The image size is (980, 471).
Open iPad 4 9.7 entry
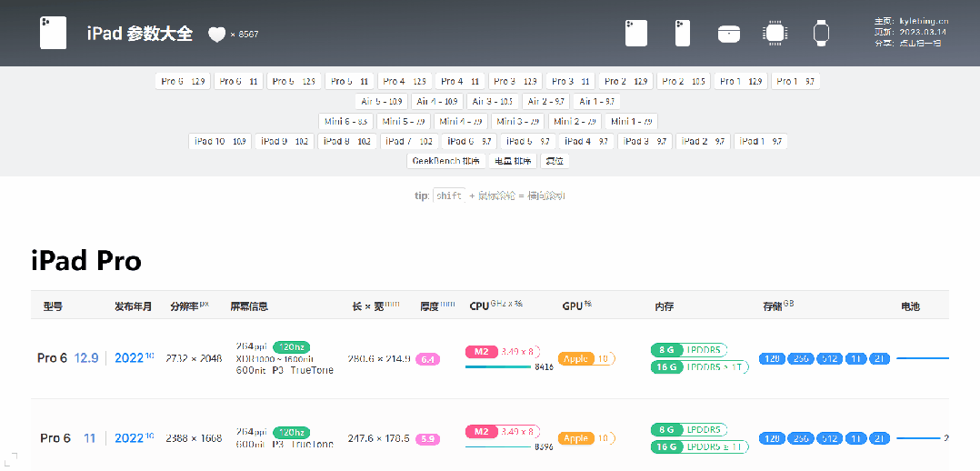click(x=586, y=141)
